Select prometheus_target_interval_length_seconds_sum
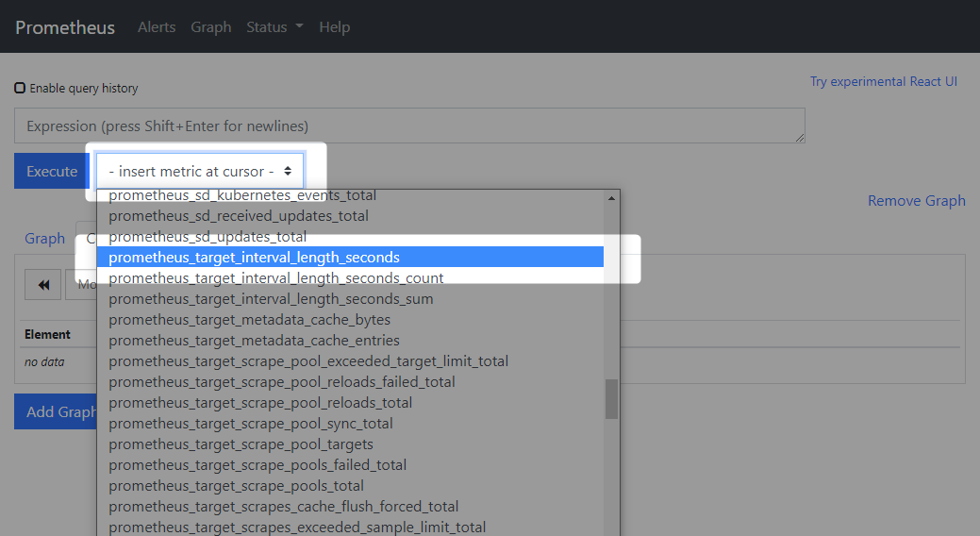The width and height of the screenshot is (980, 536). [x=350, y=298]
